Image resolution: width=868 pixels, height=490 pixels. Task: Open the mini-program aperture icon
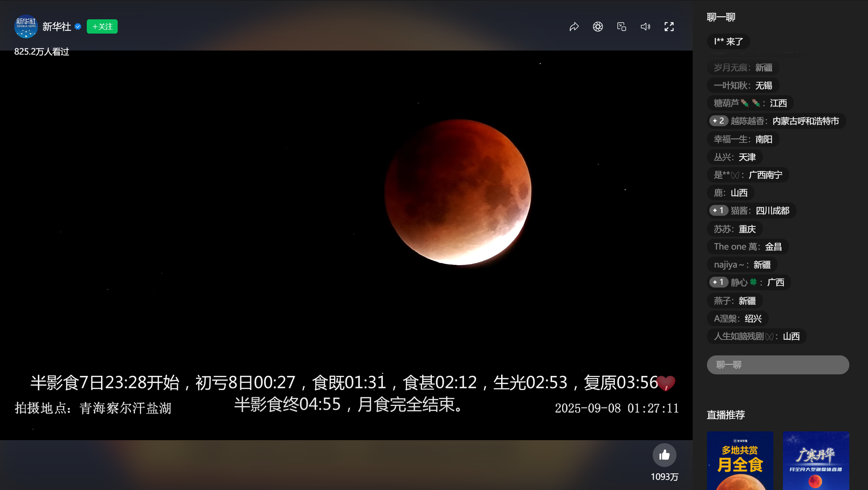[x=598, y=26]
